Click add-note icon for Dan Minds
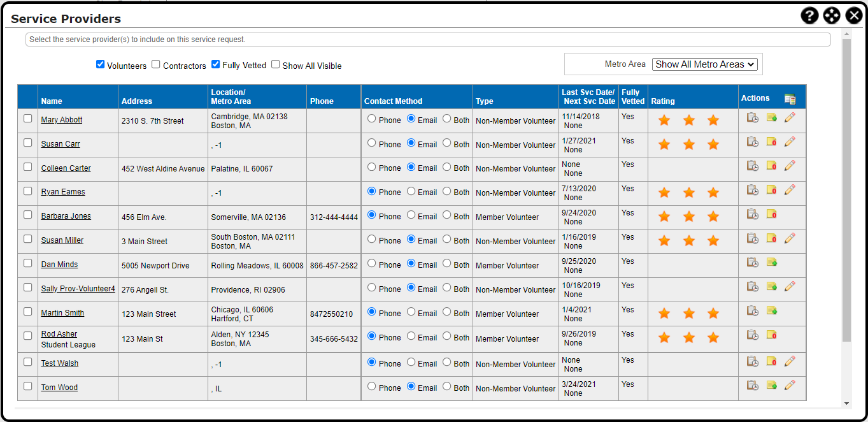This screenshot has height=422, width=868. 771,263
